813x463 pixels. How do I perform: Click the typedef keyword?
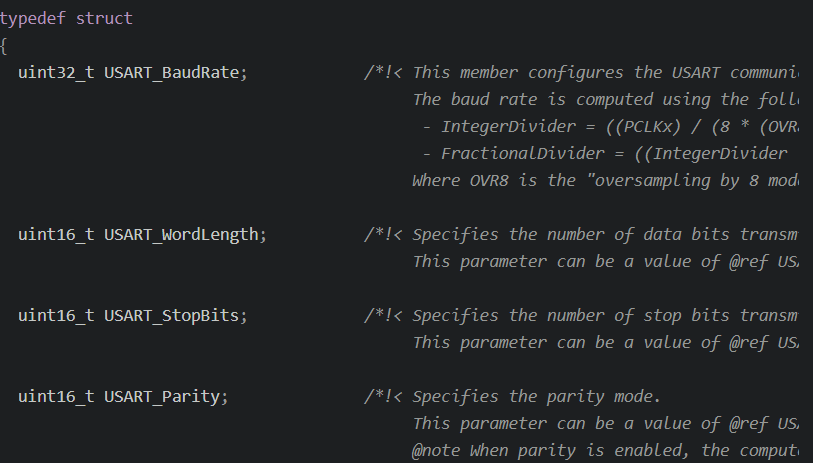[x=33, y=19]
